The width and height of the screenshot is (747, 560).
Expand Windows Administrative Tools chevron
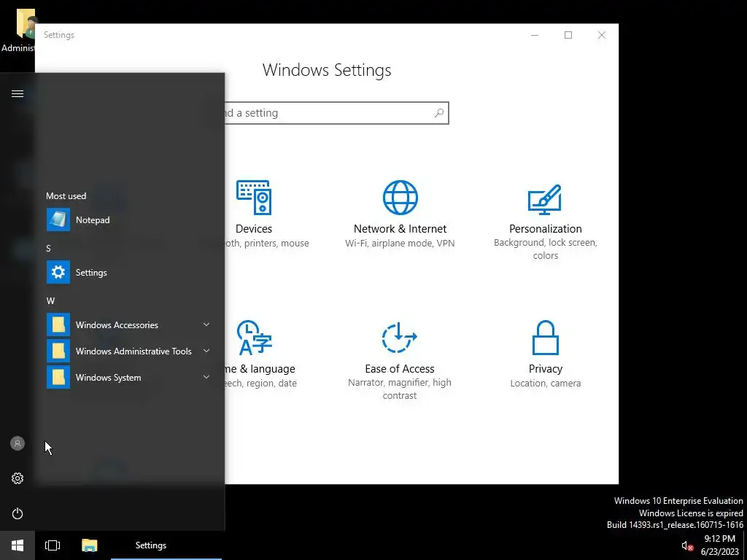[x=206, y=351]
